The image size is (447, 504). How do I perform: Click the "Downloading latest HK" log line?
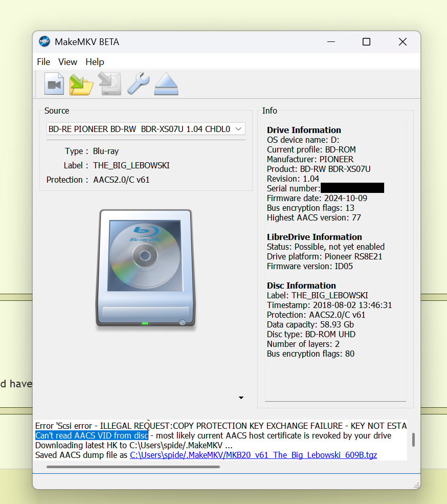(133, 445)
